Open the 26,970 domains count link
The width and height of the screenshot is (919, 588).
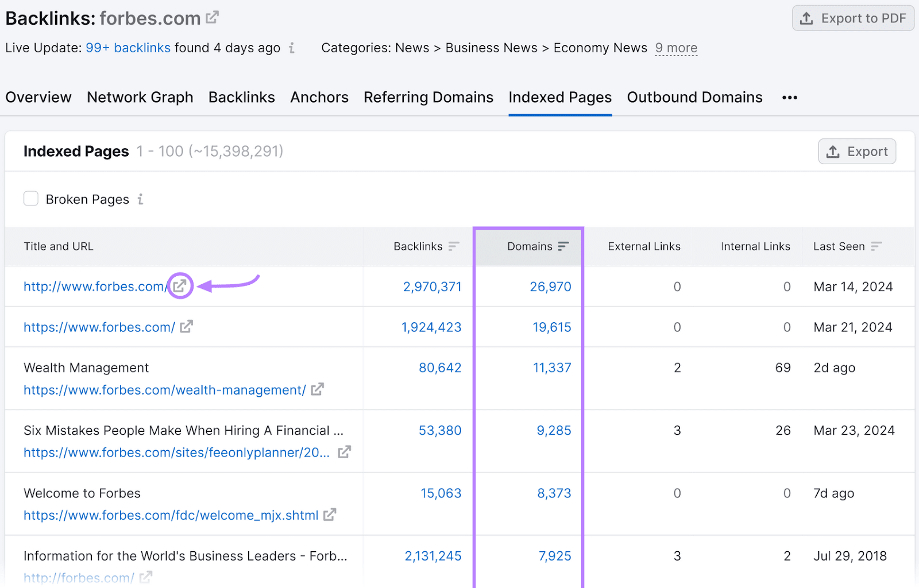pyautogui.click(x=550, y=287)
